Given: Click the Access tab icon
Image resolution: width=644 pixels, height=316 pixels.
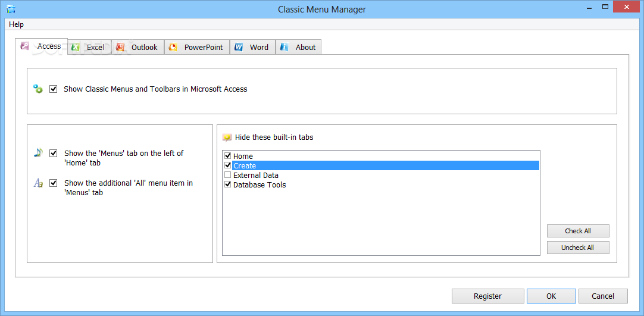Looking at the screenshot, I should point(24,46).
